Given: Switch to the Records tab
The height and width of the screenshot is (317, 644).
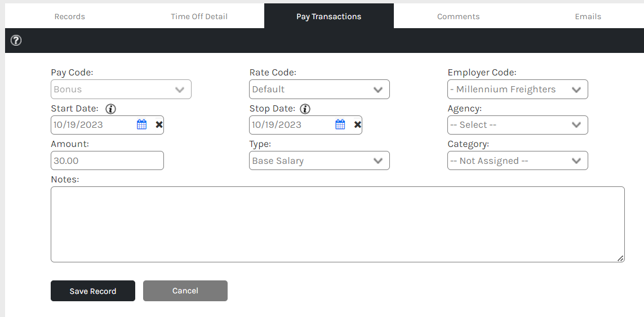Looking at the screenshot, I should (70, 16).
